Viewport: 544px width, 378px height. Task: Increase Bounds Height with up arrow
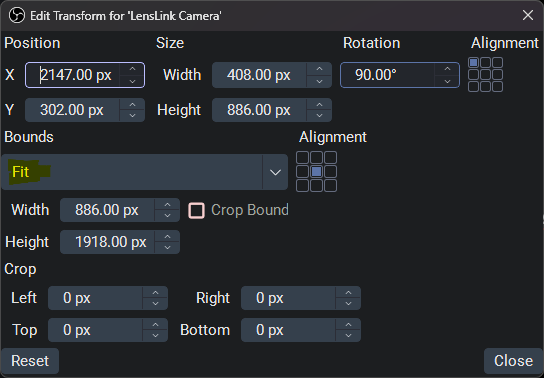[x=167, y=236]
